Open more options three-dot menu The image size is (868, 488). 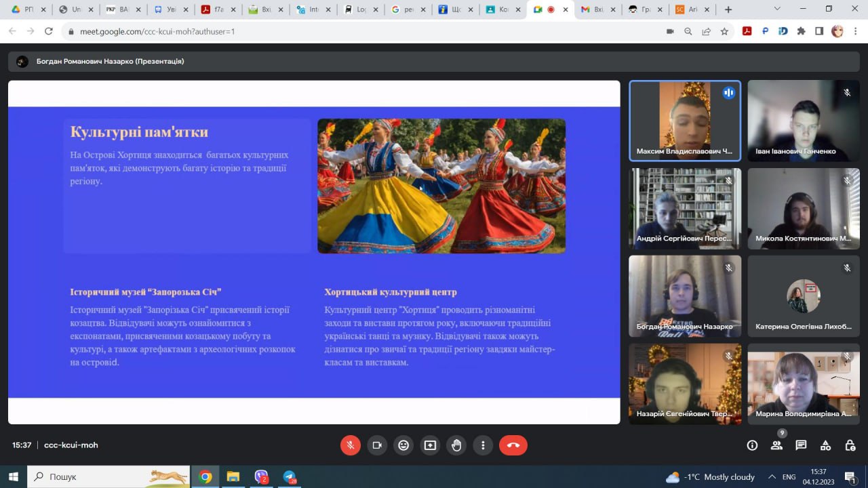(483, 445)
